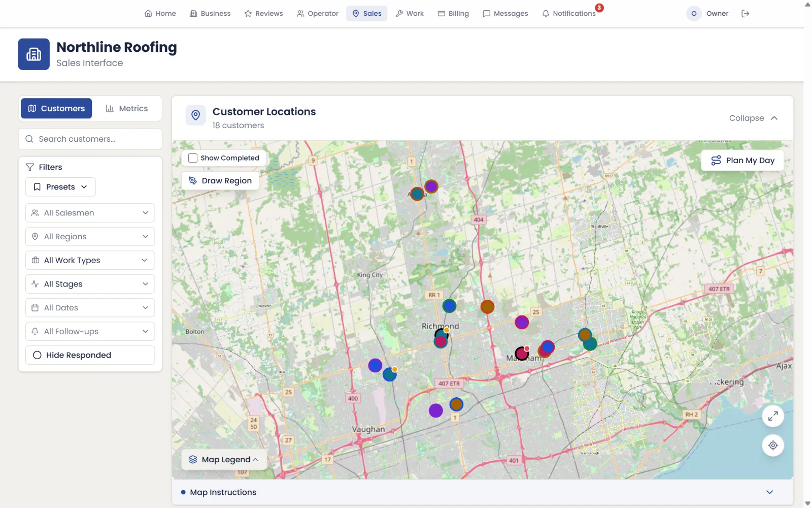
Task: Click the search magnifier icon
Action: click(x=29, y=139)
